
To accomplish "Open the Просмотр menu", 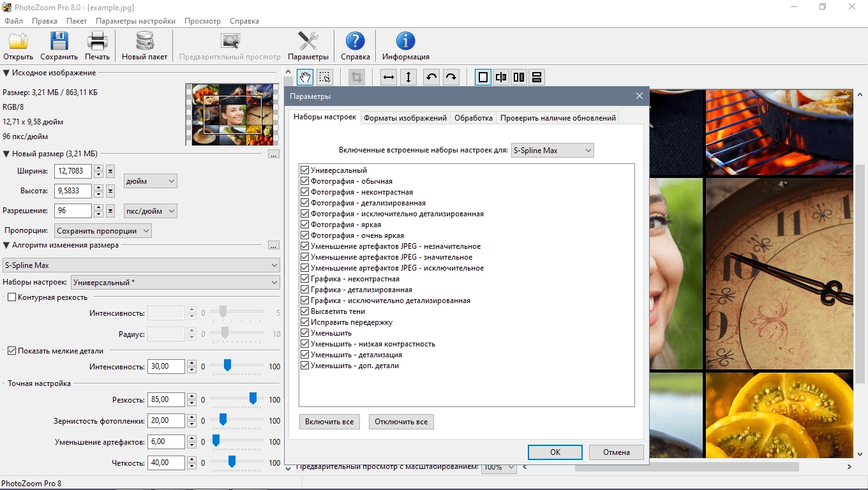I will pyautogui.click(x=202, y=21).
